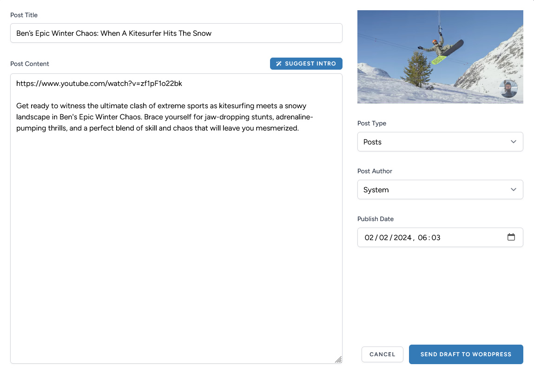Click the Post Author dropdown chevron
This screenshot has width=534, height=392.
pyautogui.click(x=514, y=189)
